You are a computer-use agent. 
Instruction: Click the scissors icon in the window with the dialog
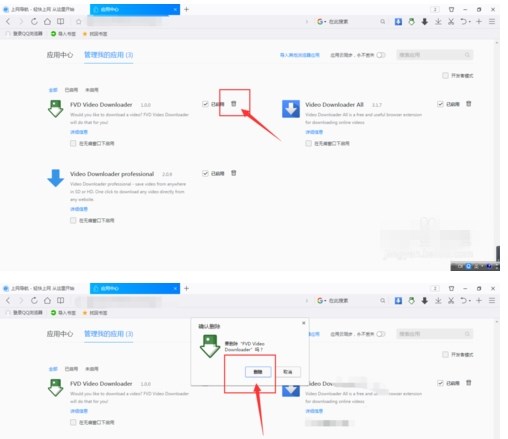tap(451, 301)
